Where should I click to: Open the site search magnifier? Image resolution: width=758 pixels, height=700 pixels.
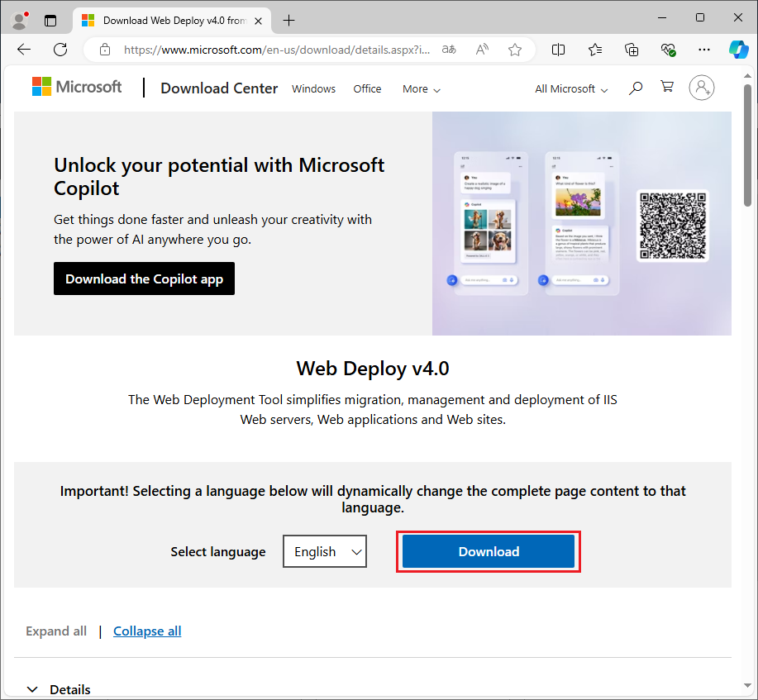pyautogui.click(x=635, y=88)
